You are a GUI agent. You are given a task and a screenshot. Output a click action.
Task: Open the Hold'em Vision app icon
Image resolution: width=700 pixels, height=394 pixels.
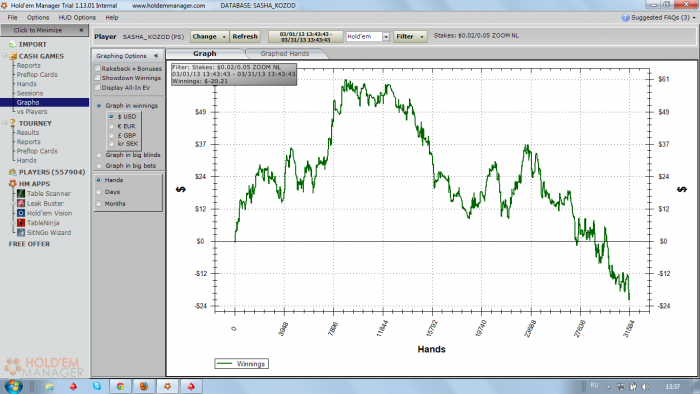(x=21, y=213)
